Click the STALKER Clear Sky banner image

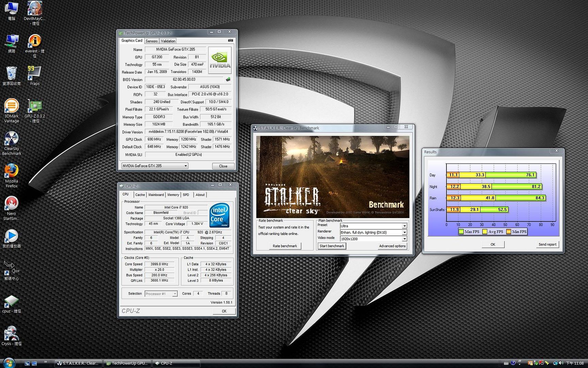332,177
